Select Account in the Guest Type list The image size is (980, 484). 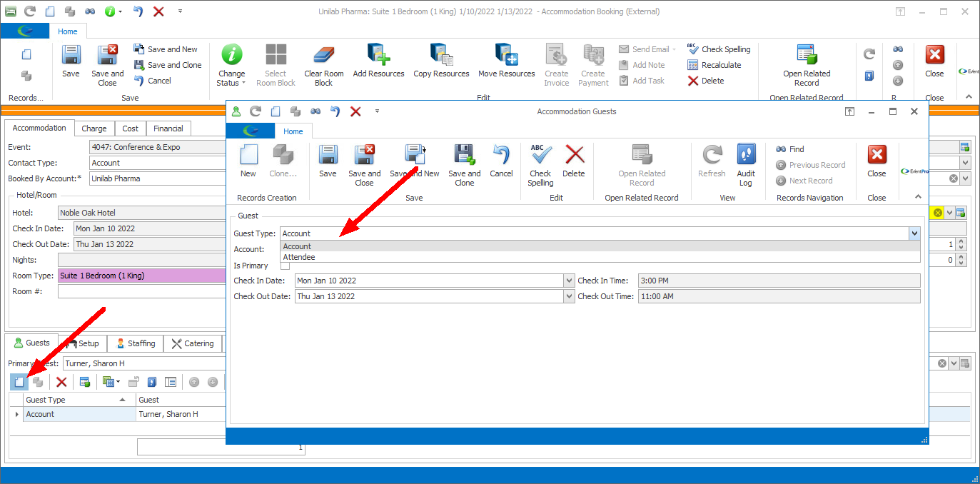point(600,246)
